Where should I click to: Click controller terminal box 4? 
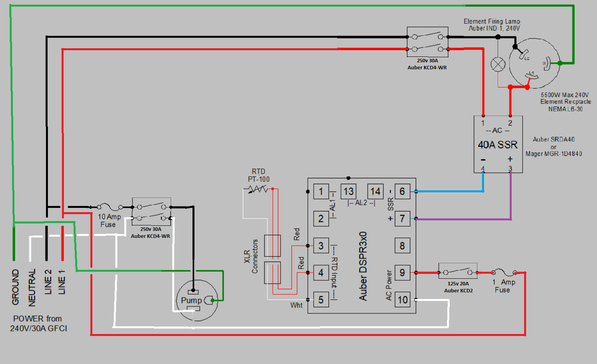[x=321, y=273]
